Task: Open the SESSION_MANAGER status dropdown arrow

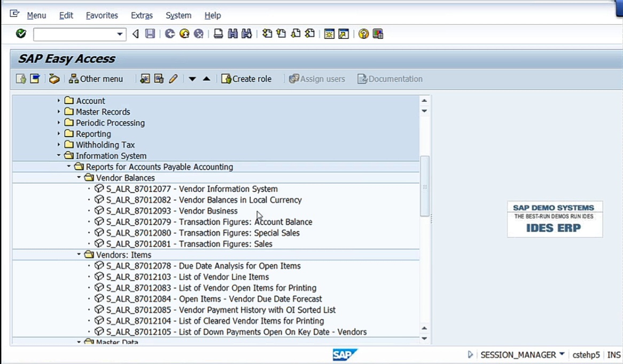Action: 562,354
